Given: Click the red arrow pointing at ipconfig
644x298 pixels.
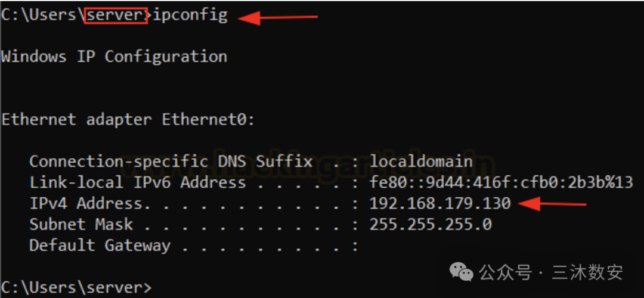Looking at the screenshot, I should 278,18.
